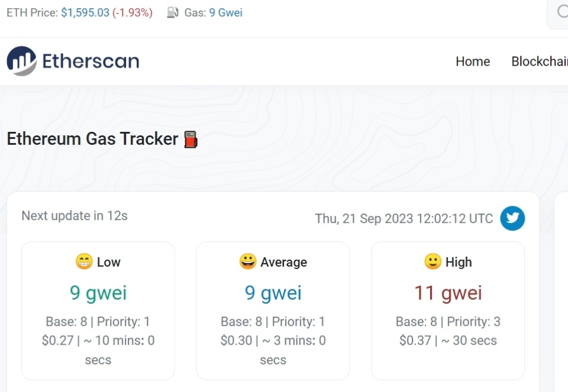This screenshot has height=392, width=568.
Task: Click the Ethereum Gas Tracker heading
Action: click(93, 139)
